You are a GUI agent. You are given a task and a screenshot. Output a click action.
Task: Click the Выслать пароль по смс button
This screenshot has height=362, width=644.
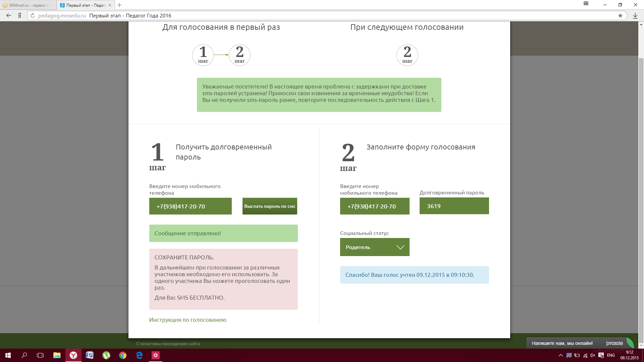pos(270,206)
